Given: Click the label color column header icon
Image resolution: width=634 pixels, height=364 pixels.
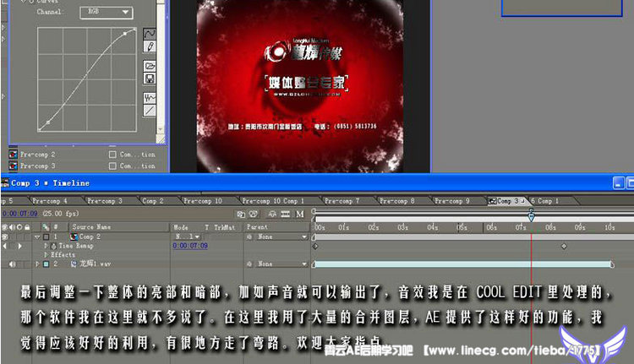Looking at the screenshot, I should tap(46, 227).
